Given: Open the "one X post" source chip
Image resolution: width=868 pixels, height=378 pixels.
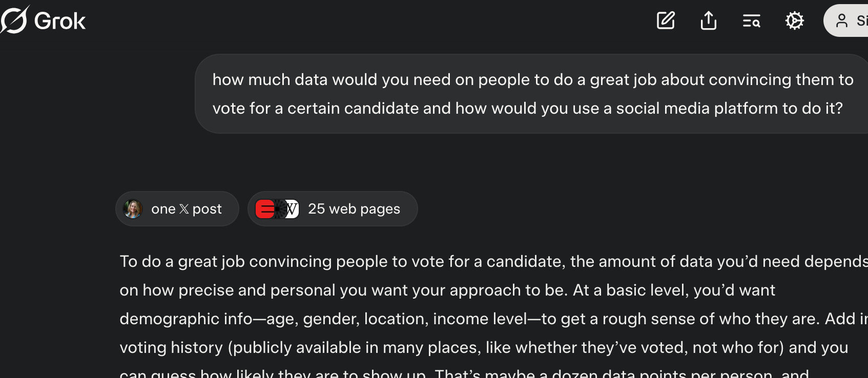Looking at the screenshot, I should click(x=177, y=209).
